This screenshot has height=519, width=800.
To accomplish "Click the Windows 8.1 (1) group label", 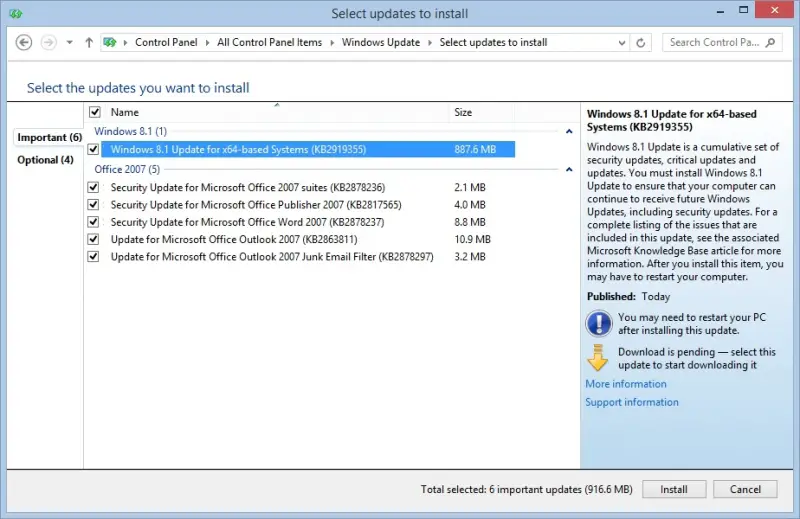I will (x=131, y=131).
